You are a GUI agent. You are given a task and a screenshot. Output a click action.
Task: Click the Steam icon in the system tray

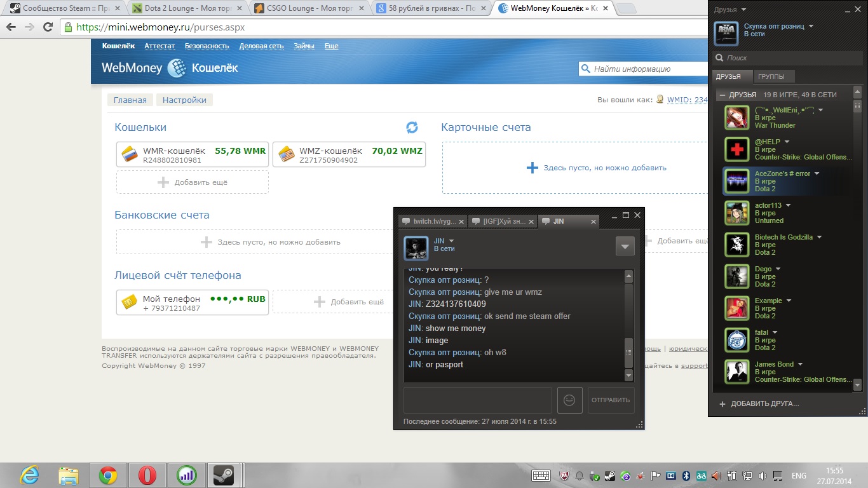coord(609,475)
